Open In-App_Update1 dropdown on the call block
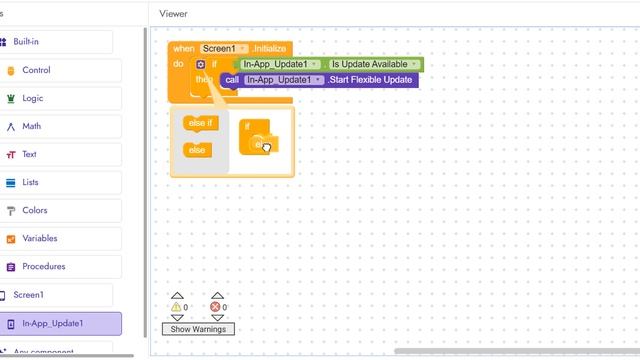The image size is (640, 360). point(284,80)
